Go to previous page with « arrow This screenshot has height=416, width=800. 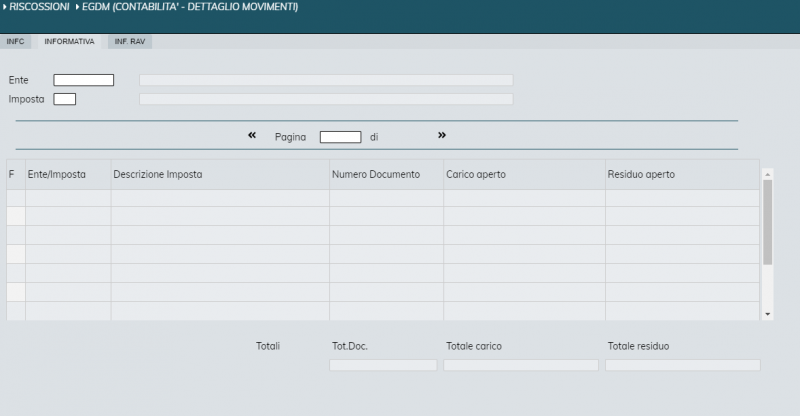click(x=252, y=135)
